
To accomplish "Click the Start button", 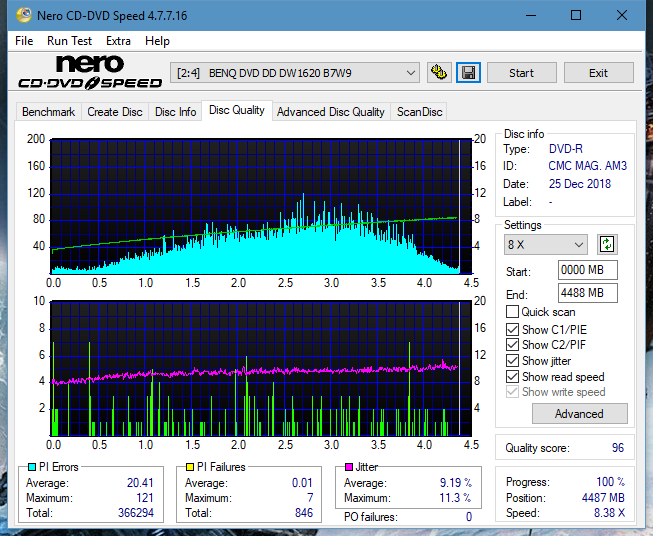I will [x=521, y=73].
